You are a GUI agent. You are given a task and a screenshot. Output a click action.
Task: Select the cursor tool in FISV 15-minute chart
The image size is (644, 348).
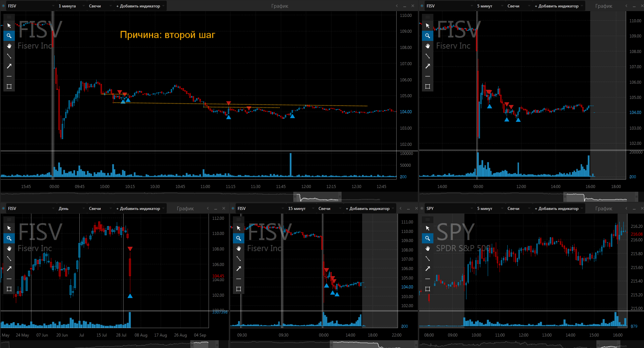pyautogui.click(x=239, y=228)
